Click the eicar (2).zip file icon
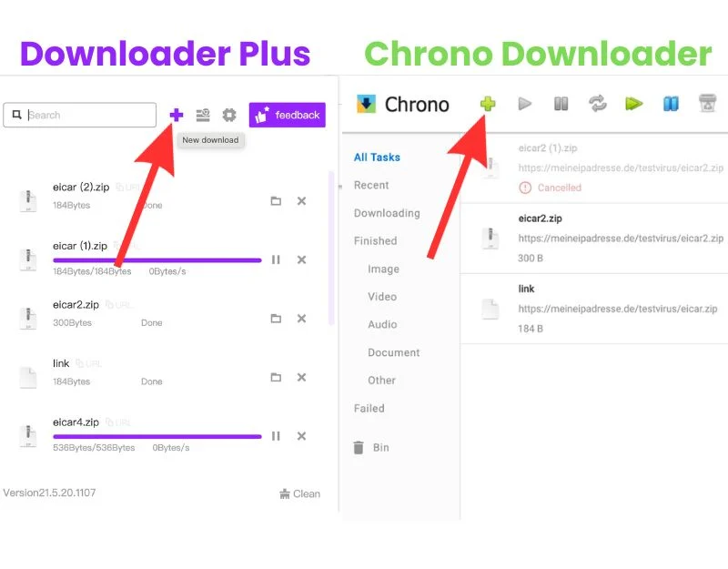Image resolution: width=728 pixels, height=569 pixels. (28, 200)
